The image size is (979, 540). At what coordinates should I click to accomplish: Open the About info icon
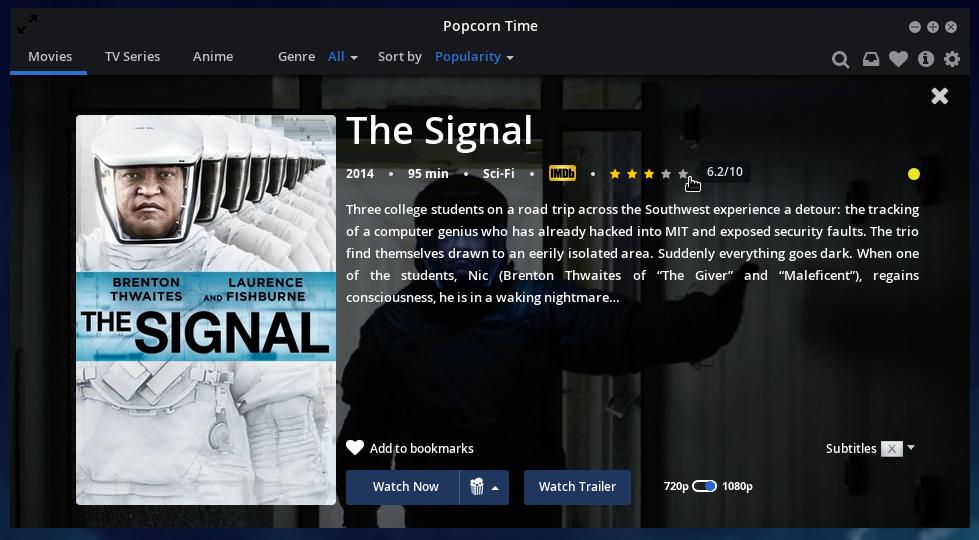[925, 59]
